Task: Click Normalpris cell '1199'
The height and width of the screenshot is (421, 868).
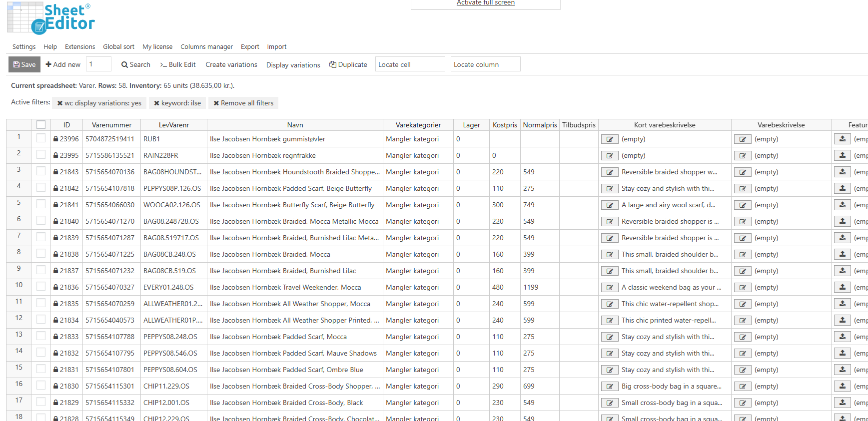Action: pos(540,287)
